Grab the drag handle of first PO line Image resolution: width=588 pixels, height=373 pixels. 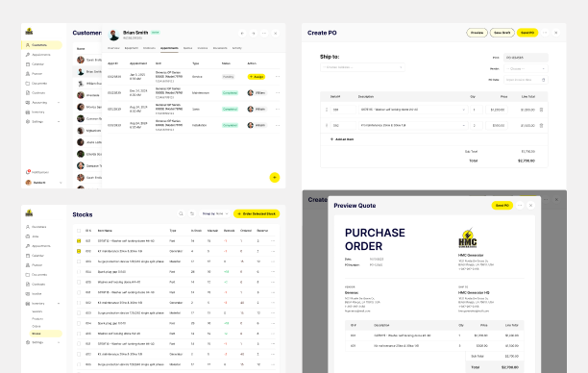[x=327, y=110]
